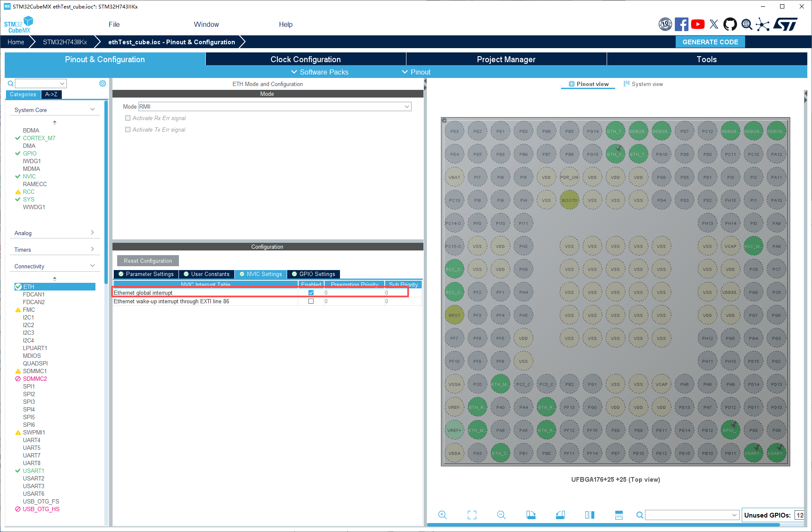Open the peripheral settings gear icon
Screen dimensions: 812x532
(103, 83)
